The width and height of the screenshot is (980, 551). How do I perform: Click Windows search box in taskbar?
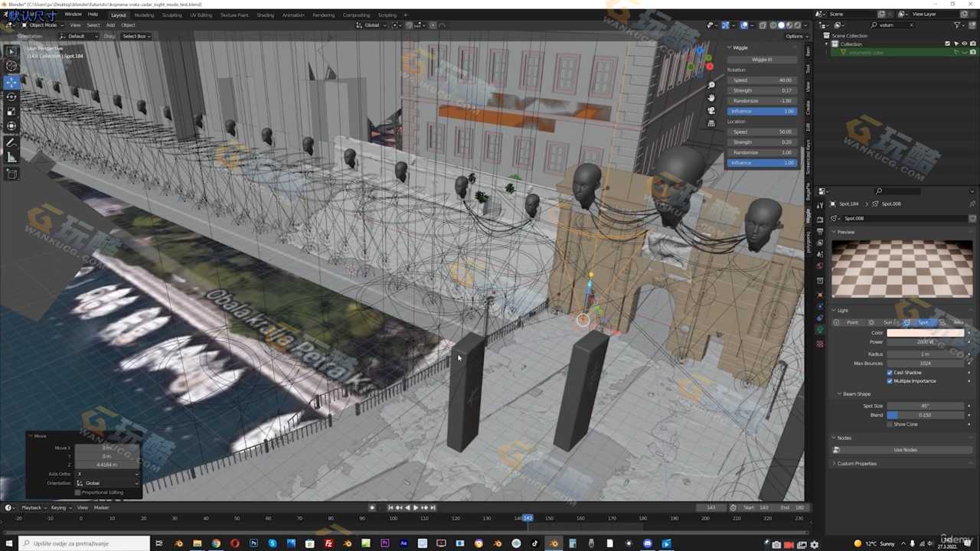84,543
